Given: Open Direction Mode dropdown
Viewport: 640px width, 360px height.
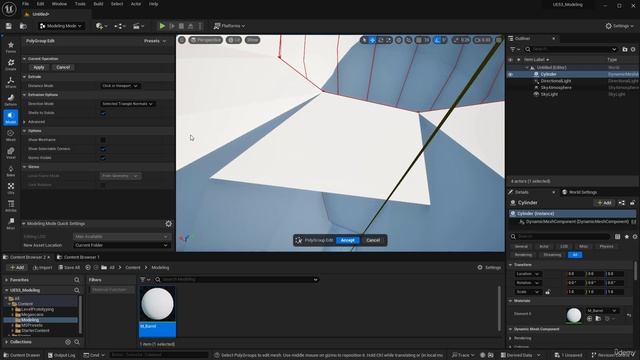Looking at the screenshot, I should click(128, 104).
